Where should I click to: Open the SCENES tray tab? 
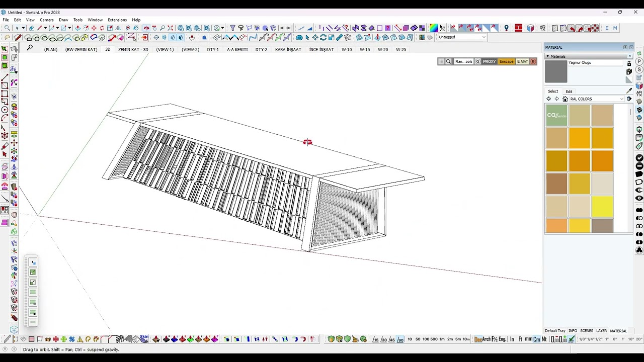click(x=587, y=331)
